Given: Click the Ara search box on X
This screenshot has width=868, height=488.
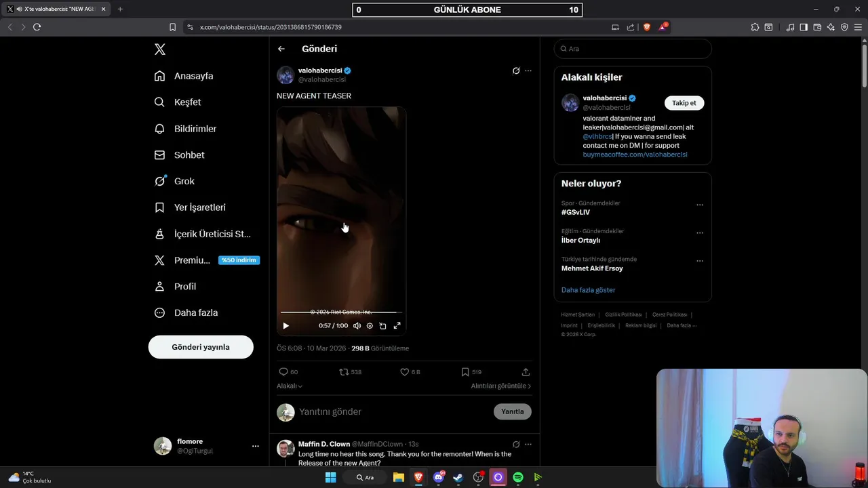Looking at the screenshot, I should (633, 49).
